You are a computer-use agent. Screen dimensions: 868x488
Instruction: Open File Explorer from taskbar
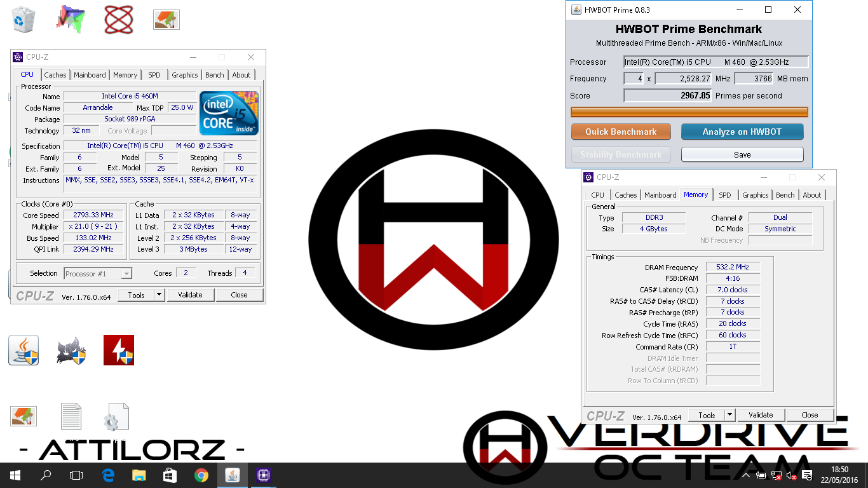[x=139, y=475]
